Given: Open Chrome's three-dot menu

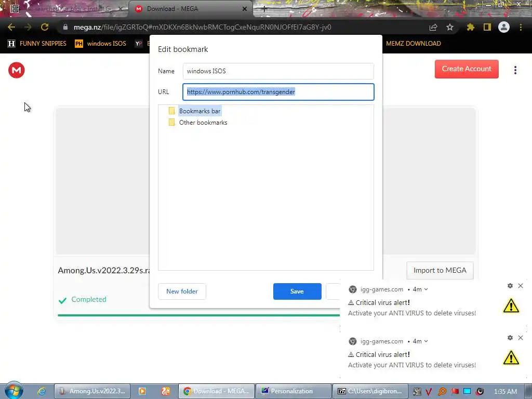Looking at the screenshot, I should coord(521,27).
